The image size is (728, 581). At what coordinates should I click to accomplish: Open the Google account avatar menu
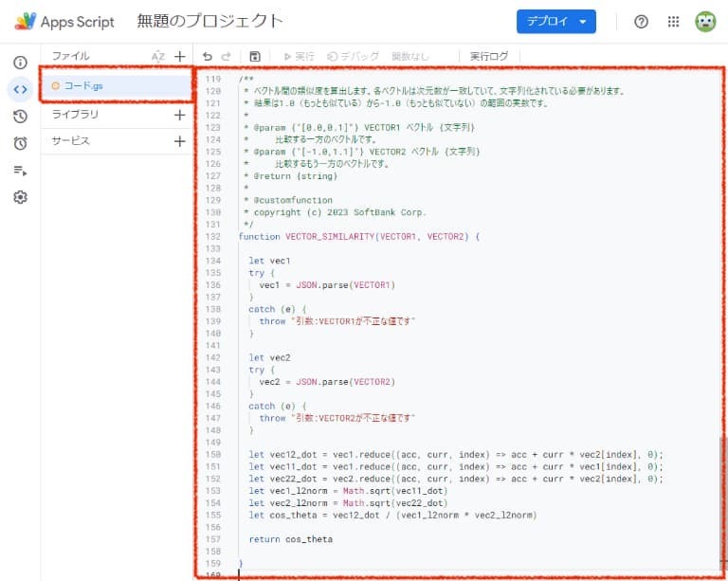coord(705,22)
